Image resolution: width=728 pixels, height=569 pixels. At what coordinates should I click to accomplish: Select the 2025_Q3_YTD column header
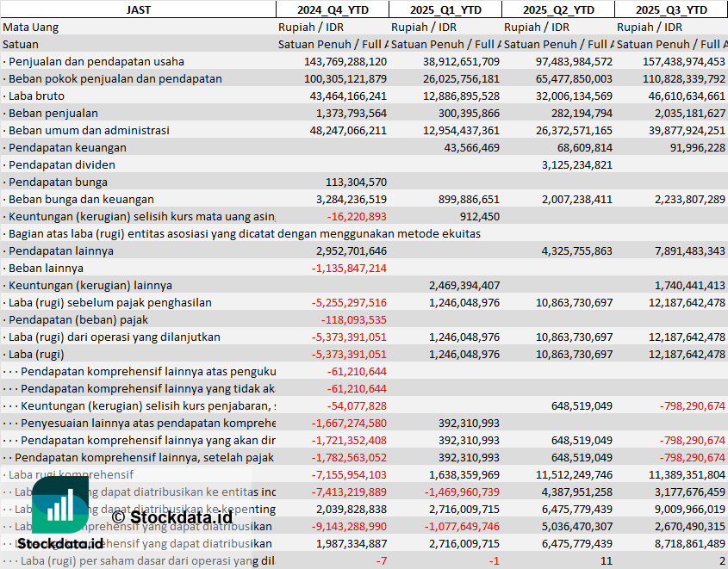click(671, 9)
